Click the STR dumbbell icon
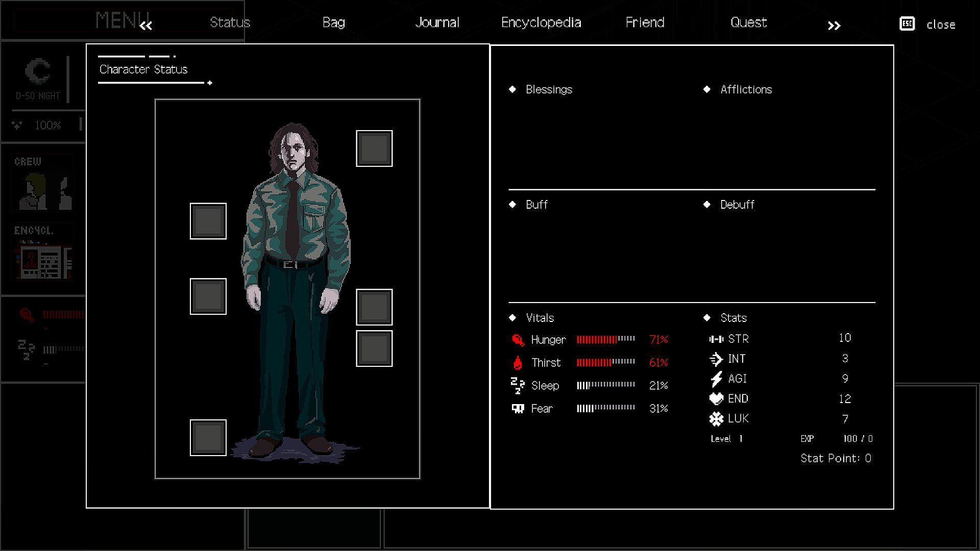The width and height of the screenshot is (980, 551). click(716, 339)
